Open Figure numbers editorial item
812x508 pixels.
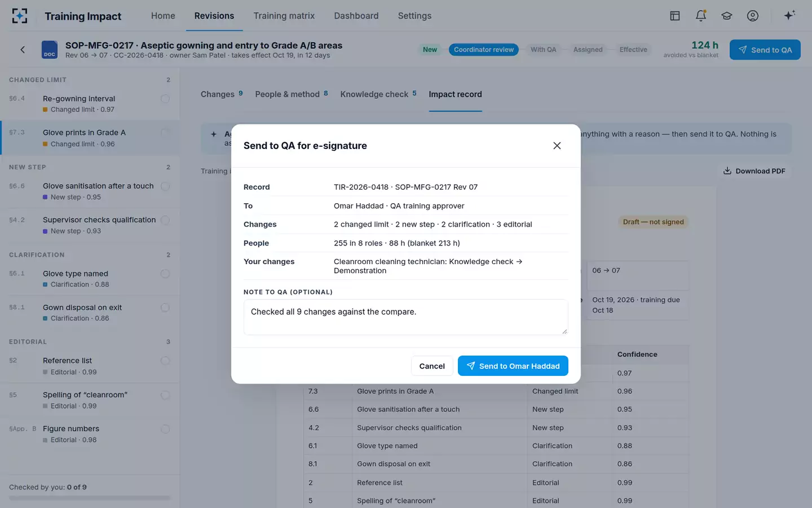[90, 434]
